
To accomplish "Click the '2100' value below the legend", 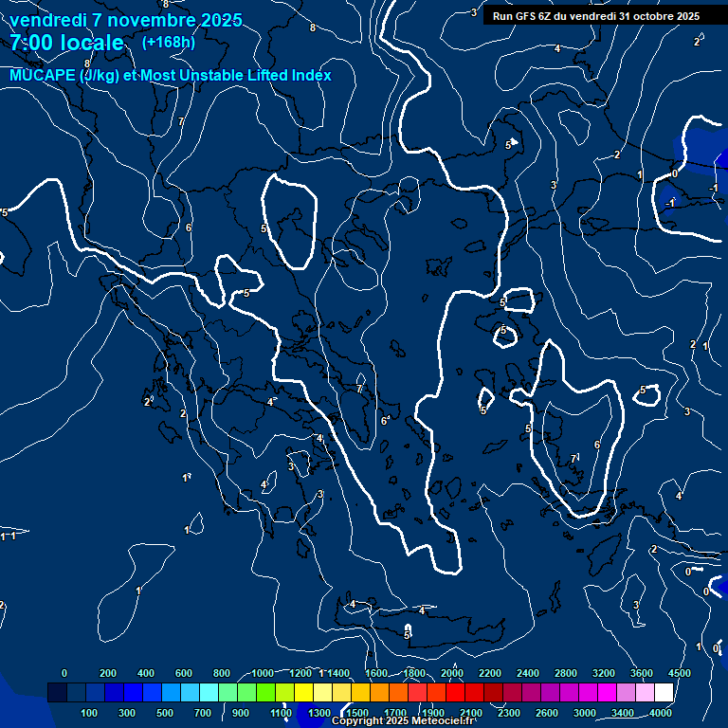I will click(x=471, y=713).
